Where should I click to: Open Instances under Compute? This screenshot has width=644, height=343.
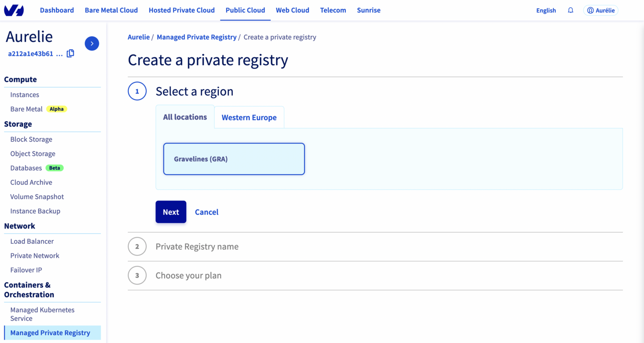point(24,94)
